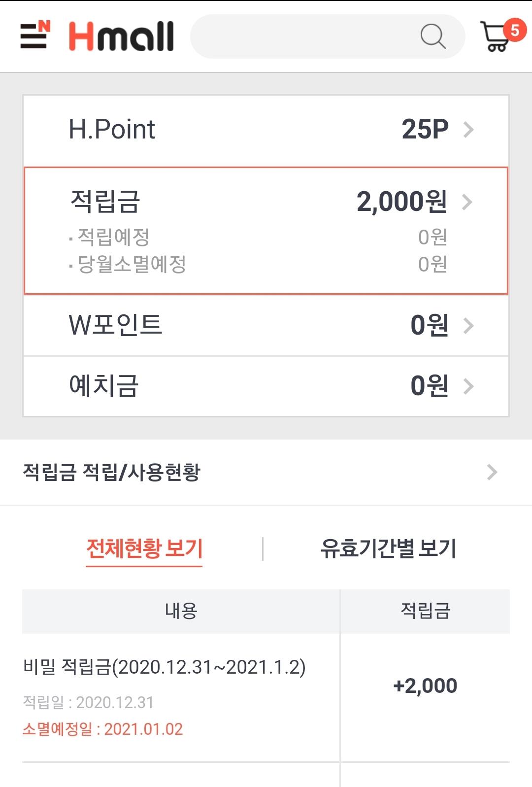Open chevron next to 적립금 적립/사용현황
The image size is (532, 787).
(x=492, y=472)
